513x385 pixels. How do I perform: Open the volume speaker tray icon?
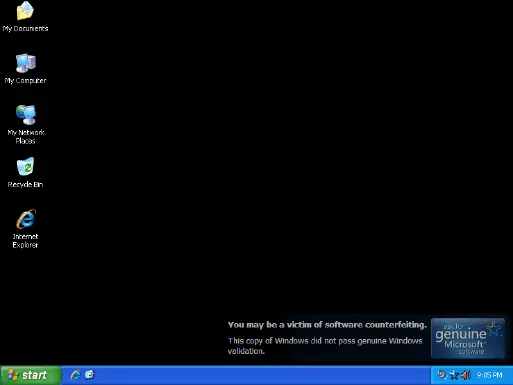[466, 375]
